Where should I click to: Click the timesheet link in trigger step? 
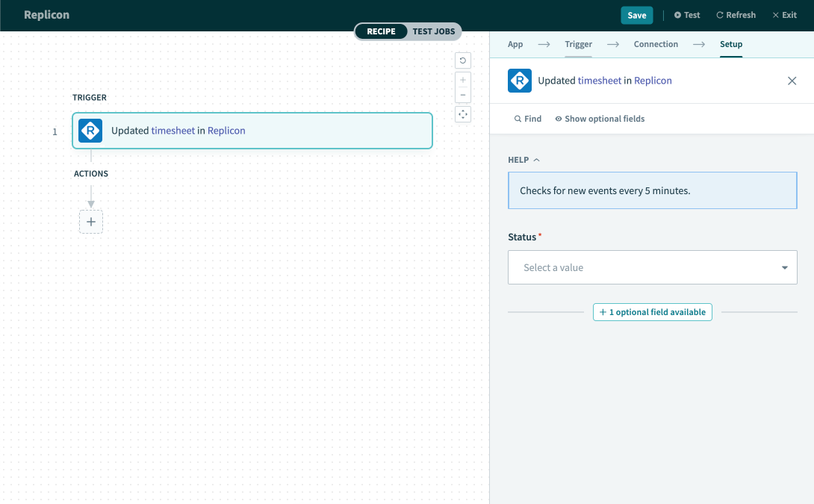(173, 131)
